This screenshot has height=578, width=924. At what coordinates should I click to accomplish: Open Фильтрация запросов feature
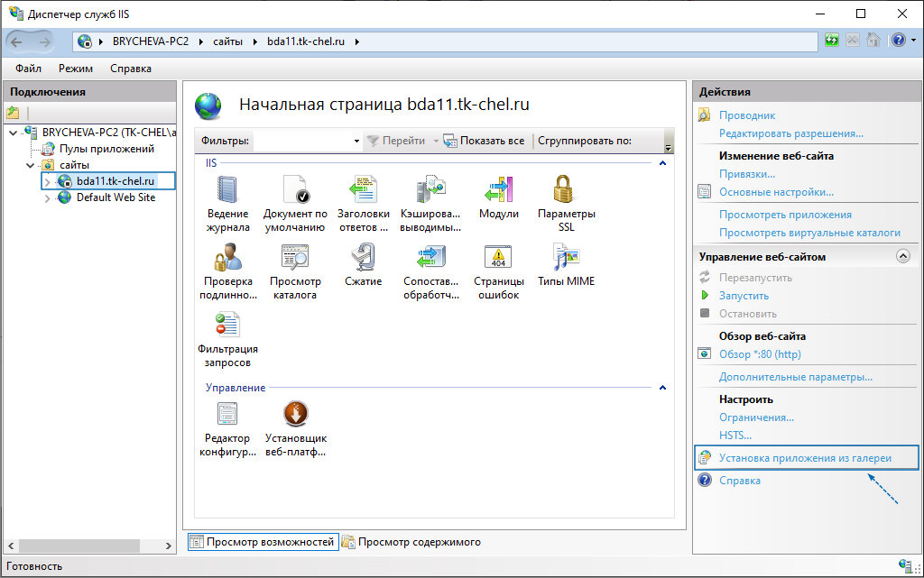(227, 339)
